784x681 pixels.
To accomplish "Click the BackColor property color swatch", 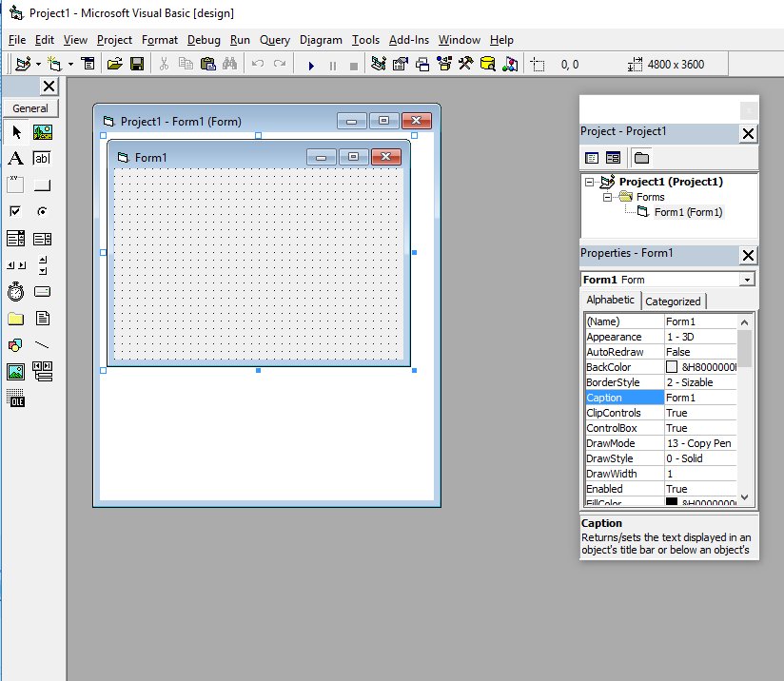I will (x=672, y=367).
